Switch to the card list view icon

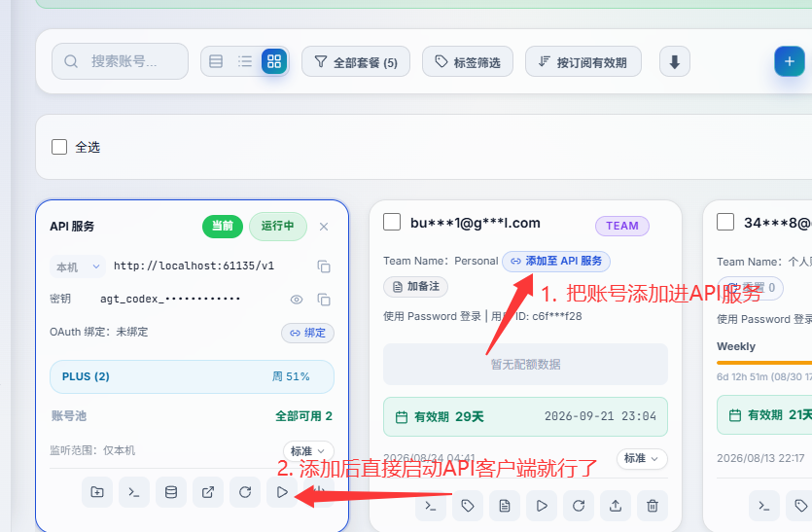[216, 61]
